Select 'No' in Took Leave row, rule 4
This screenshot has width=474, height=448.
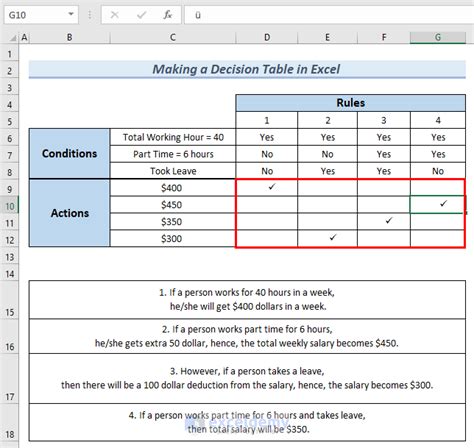pyautogui.click(x=438, y=171)
